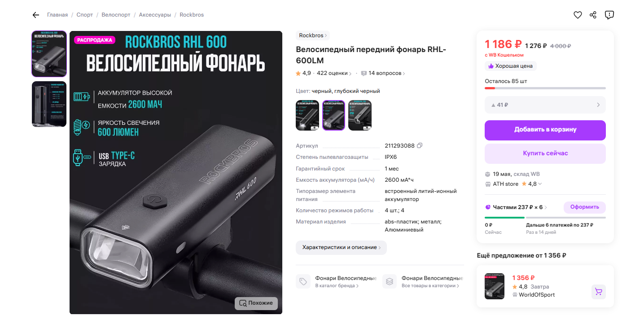Expand the 41 ₽ price change row
Image resolution: width=644 pixels, height=324 pixels.
(545, 105)
